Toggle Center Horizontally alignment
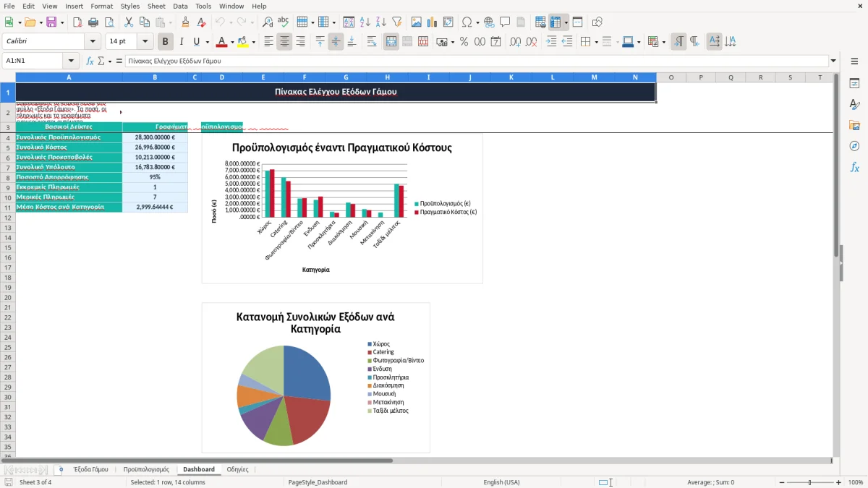 point(284,42)
